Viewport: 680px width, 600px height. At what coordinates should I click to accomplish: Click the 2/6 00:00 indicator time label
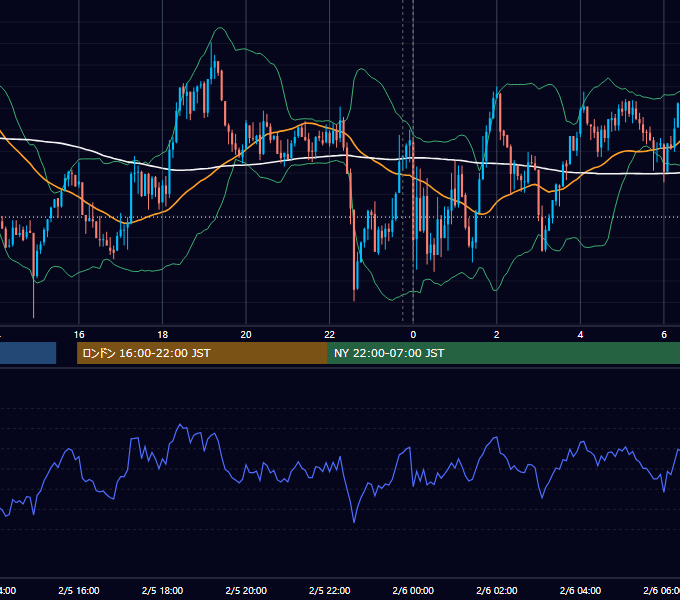413,590
